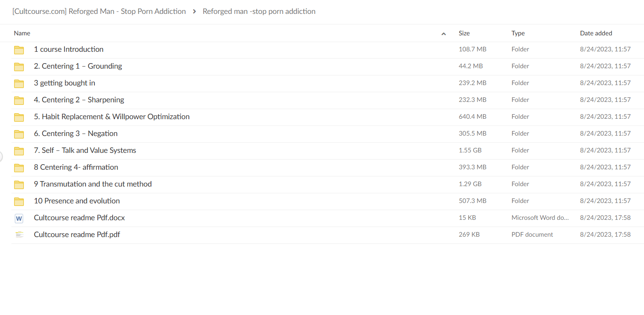Select folder icon of 9 Transmutation and the cut method
The width and height of the screenshot is (644, 315).
[x=19, y=184]
